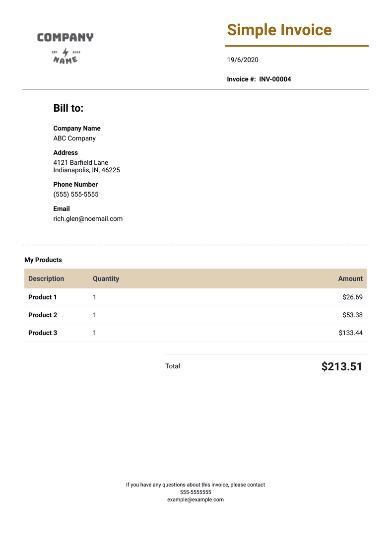Screen dimensions: 392x555
Task: Click the 4121 Barfield Lane address line
Action: (81, 163)
